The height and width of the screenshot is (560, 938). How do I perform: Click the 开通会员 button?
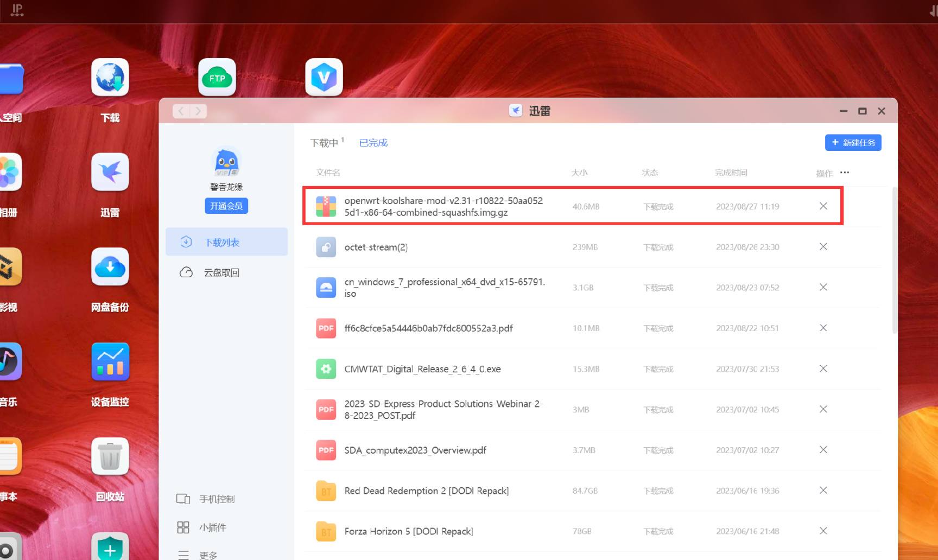click(x=226, y=206)
